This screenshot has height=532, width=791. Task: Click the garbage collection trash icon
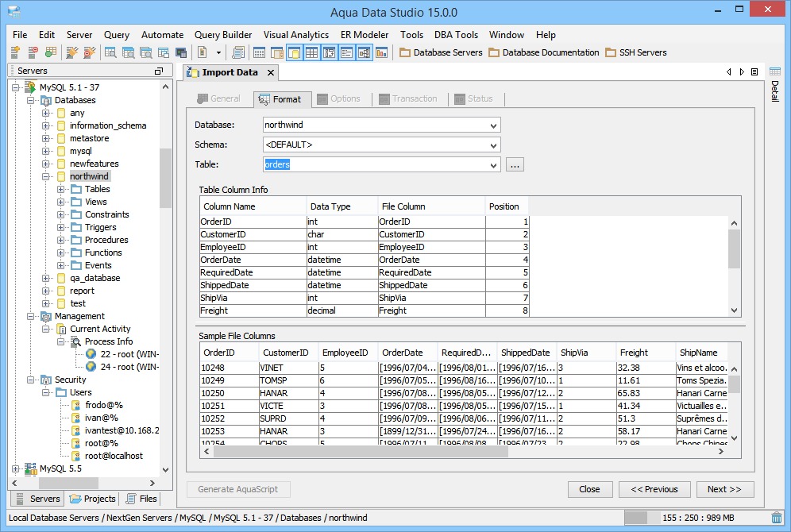[x=776, y=518]
